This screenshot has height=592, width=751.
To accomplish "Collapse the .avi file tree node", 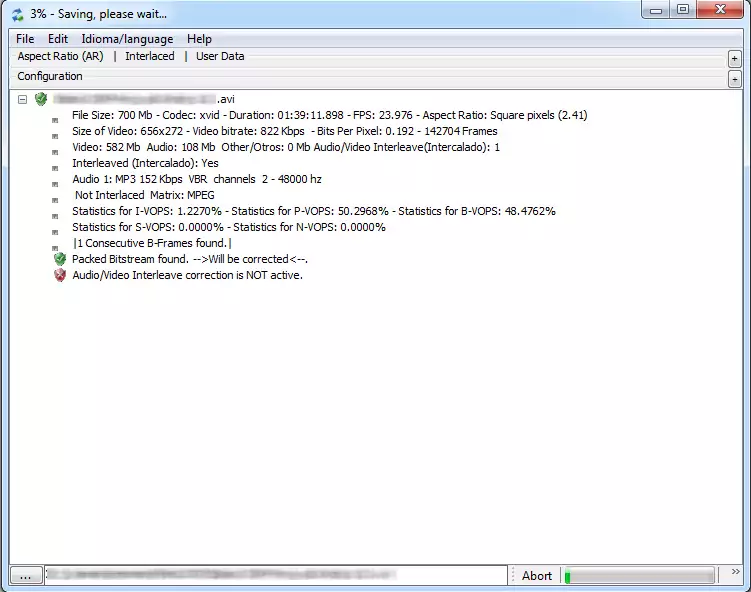I will pos(23,99).
